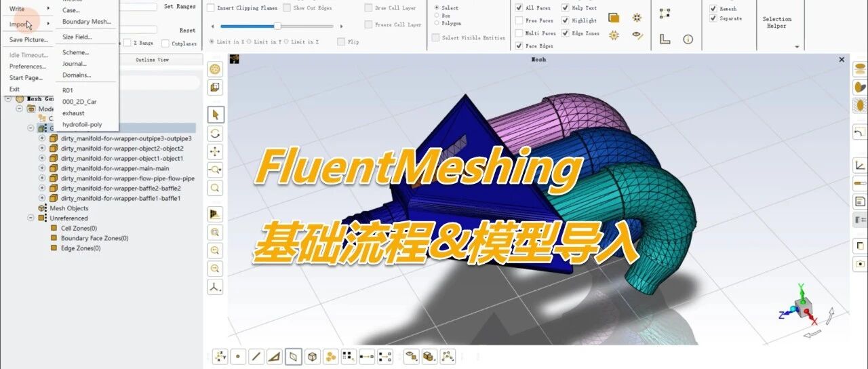Choose Scheme... in the submenu

pyautogui.click(x=76, y=52)
